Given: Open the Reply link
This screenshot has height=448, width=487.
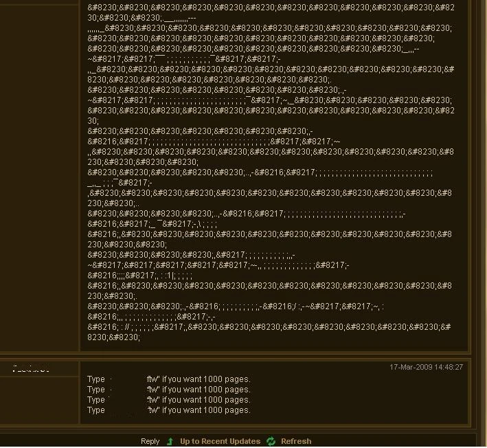Looking at the screenshot, I should tap(150, 441).
